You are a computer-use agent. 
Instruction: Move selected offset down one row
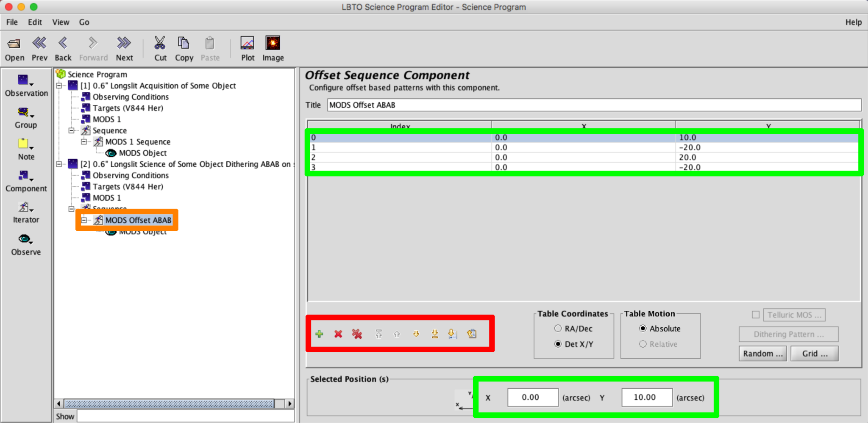(416, 334)
